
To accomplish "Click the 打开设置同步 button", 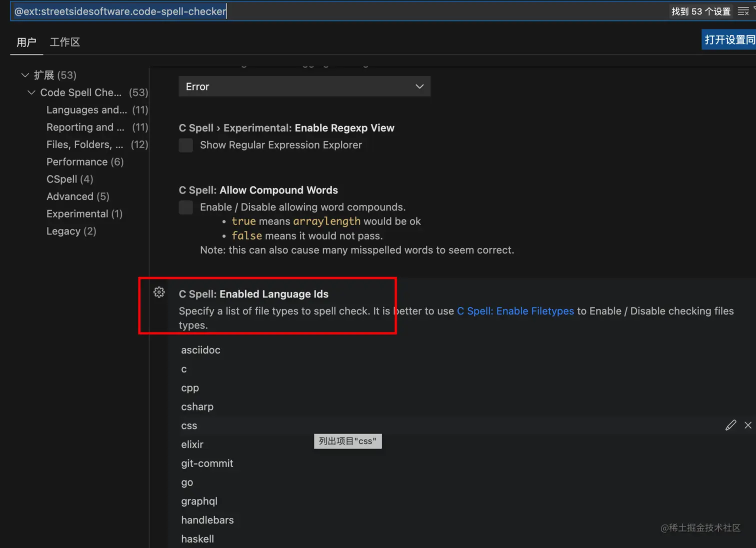I will click(x=729, y=39).
